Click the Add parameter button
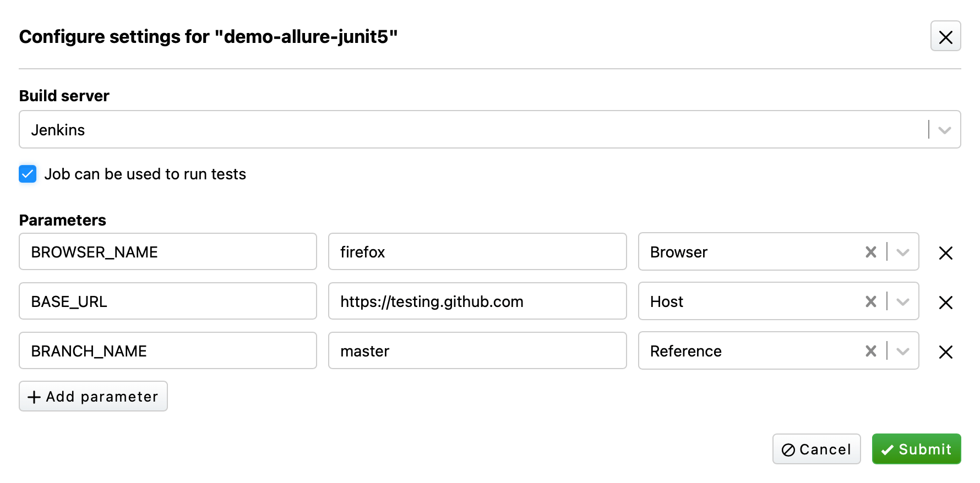 93,396
